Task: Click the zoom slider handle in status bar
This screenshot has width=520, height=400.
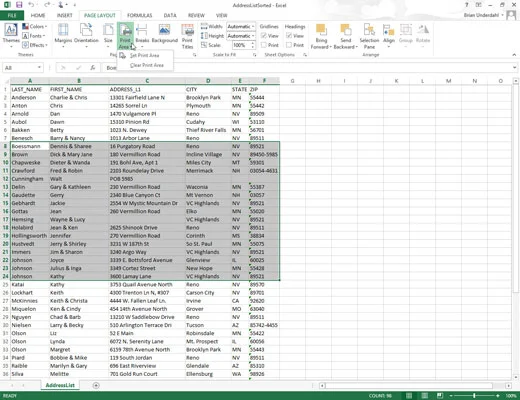Action: pyautogui.click(x=474, y=396)
